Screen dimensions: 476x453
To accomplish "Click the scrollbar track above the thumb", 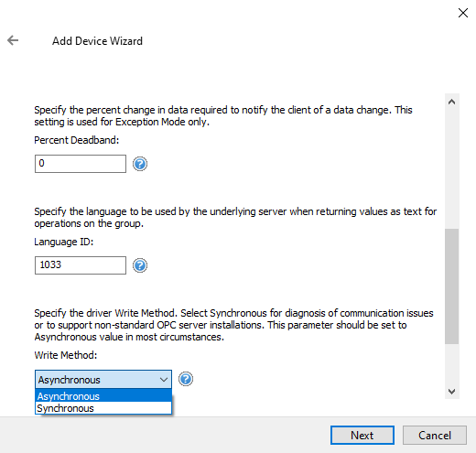I will tap(452, 169).
